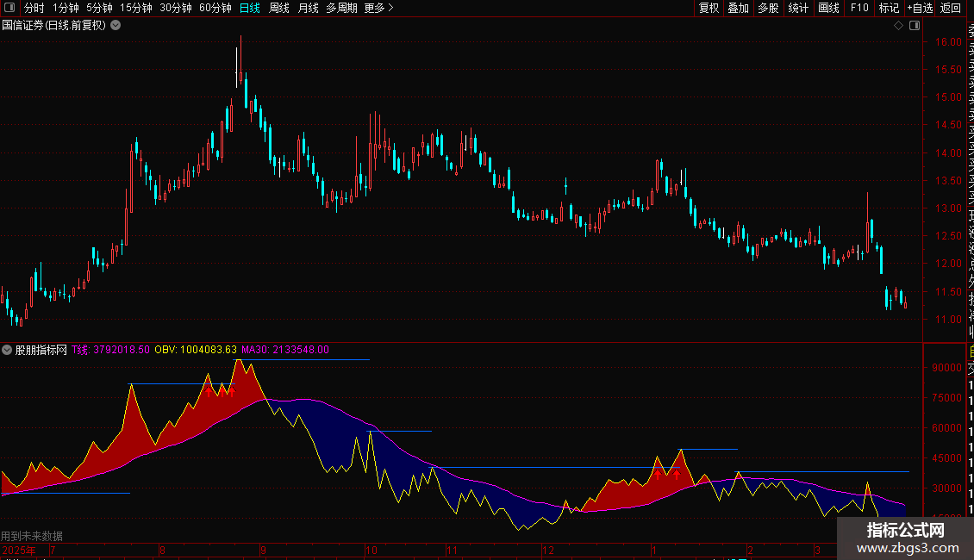974x560 pixels.
Task: Expand the 更多 periods menu
Action: pyautogui.click(x=378, y=8)
